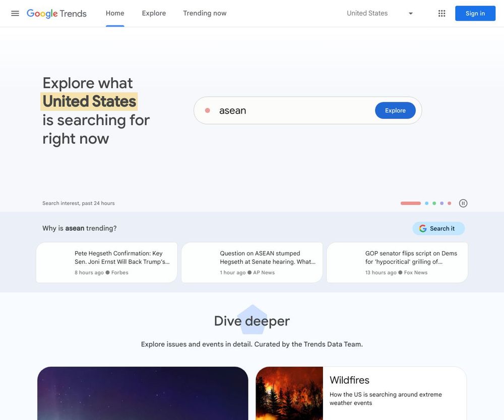
Task: Click the red dot beside asean
Action: tap(208, 110)
